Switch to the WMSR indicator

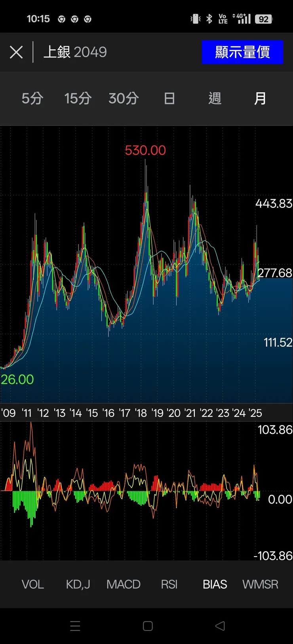click(x=260, y=584)
